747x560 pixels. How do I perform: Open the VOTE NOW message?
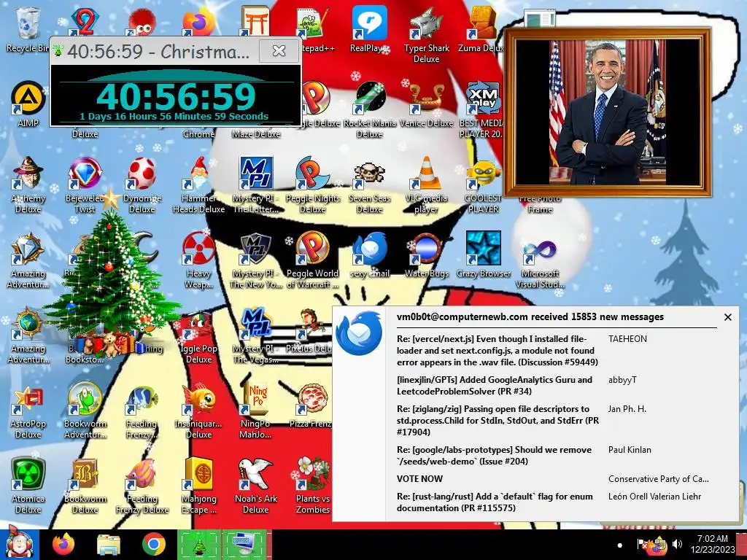coord(419,478)
